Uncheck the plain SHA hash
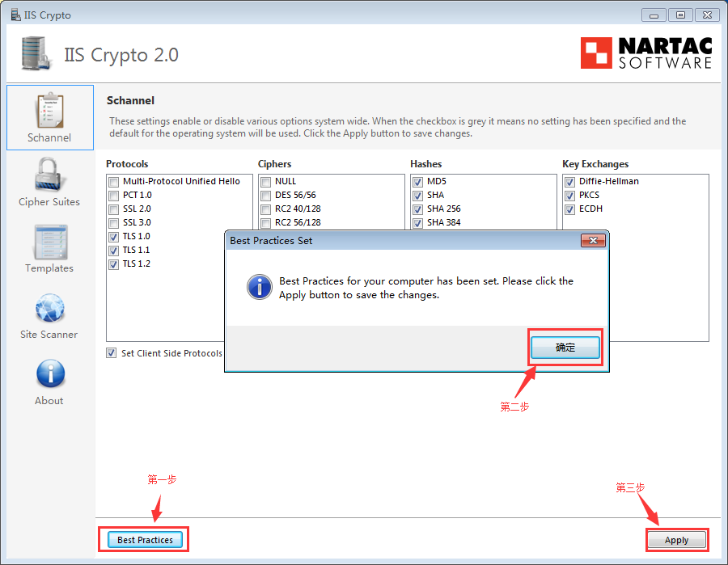Viewport: 728px width, 565px height. (x=418, y=196)
